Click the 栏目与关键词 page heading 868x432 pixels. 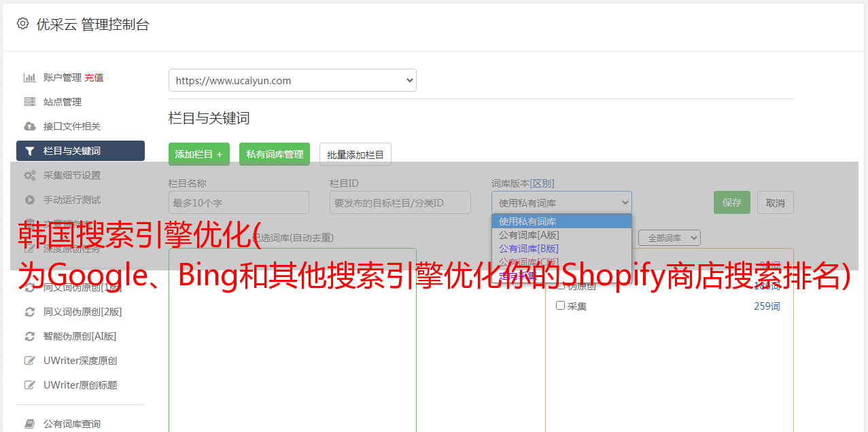click(x=209, y=118)
